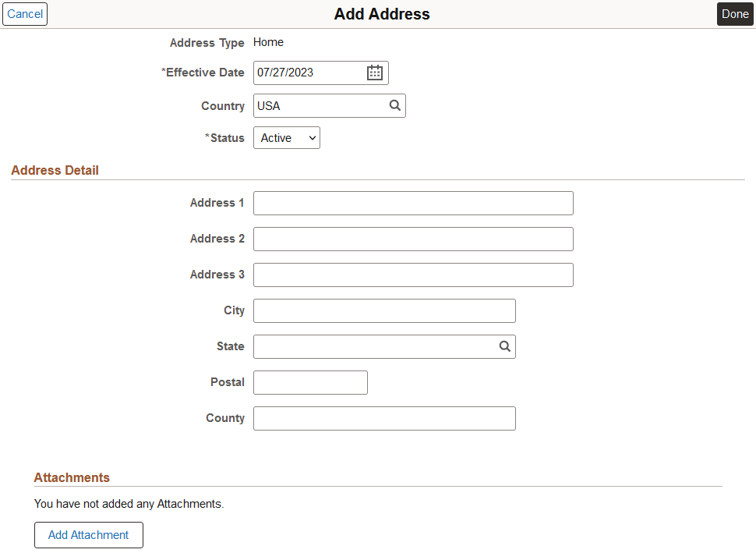Click the Address 3 text field
The height and width of the screenshot is (553, 756).
pos(413,275)
